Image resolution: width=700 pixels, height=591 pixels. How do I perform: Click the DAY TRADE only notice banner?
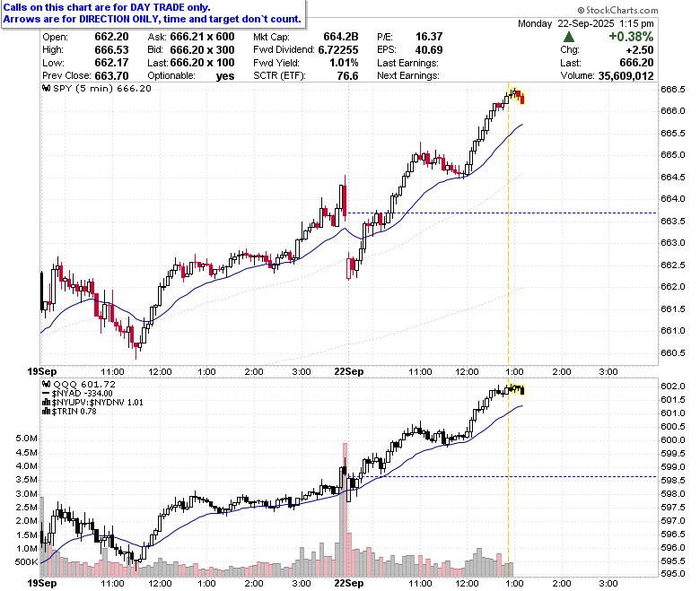pos(153,13)
